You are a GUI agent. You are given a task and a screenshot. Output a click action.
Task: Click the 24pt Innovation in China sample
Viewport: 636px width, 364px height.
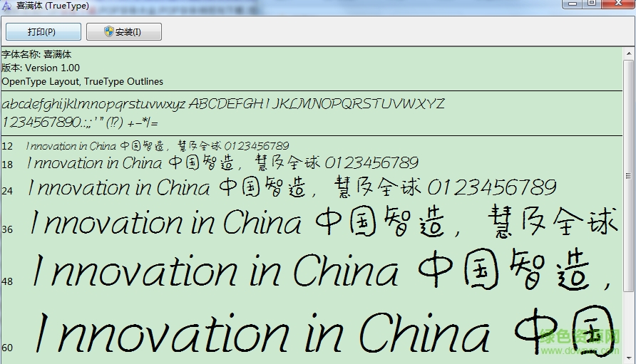pos(292,187)
